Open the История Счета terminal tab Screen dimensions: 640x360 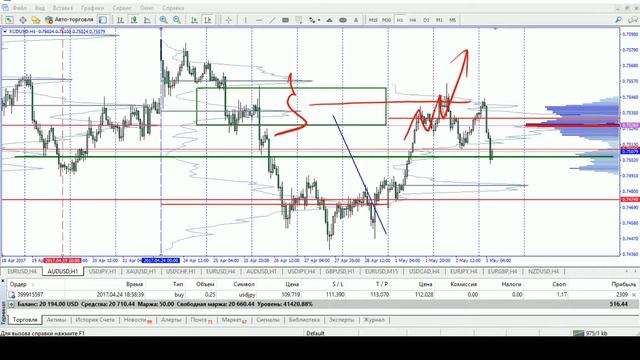click(95, 320)
